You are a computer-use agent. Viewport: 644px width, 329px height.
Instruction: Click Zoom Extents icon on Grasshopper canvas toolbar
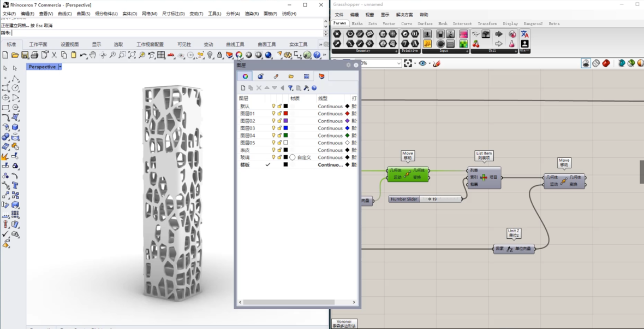[x=408, y=63]
